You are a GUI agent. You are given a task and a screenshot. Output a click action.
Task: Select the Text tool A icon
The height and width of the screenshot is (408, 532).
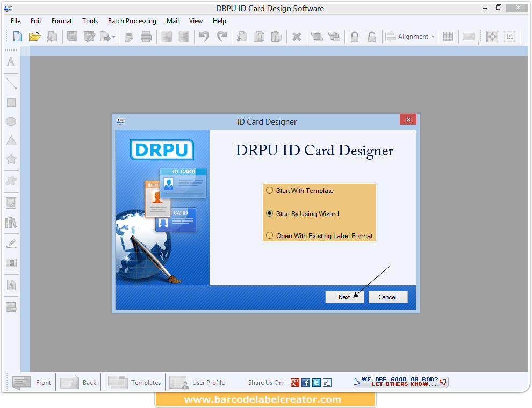[x=11, y=62]
